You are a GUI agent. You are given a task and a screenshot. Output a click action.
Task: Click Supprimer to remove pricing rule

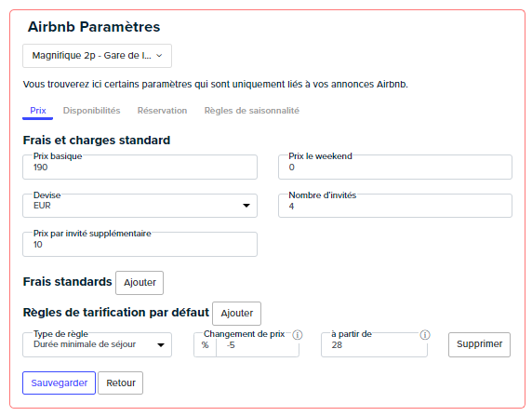click(479, 344)
